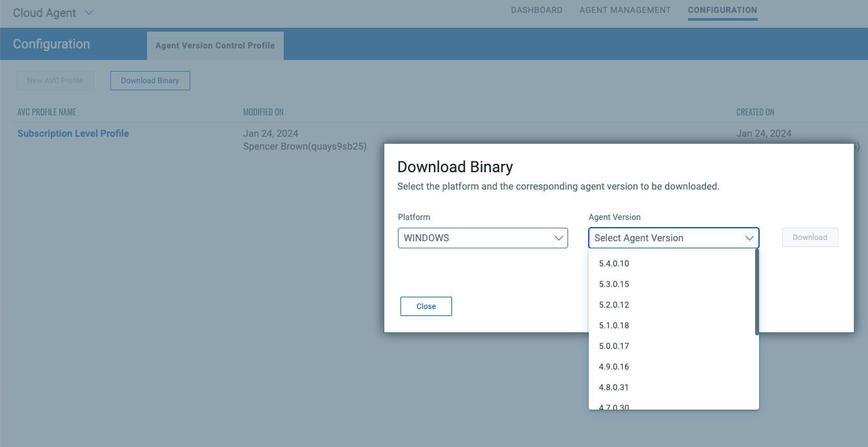Select version 5.3.0.15 from list
Image resolution: width=868 pixels, height=447 pixels.
click(614, 284)
